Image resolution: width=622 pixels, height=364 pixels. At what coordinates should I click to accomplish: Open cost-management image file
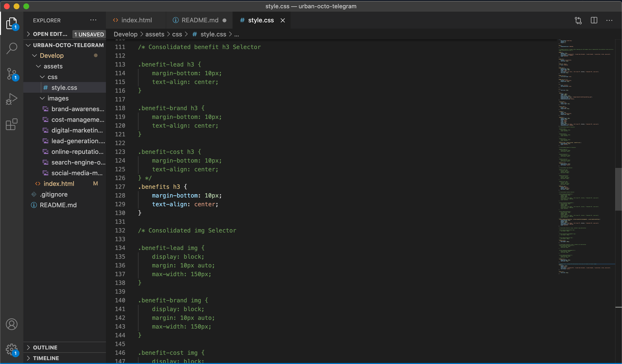pyautogui.click(x=65, y=120)
